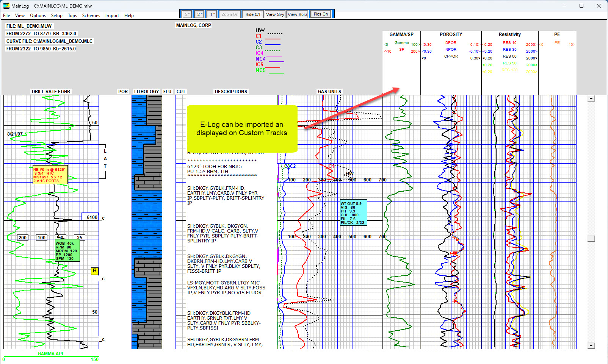The height and width of the screenshot is (364, 608).
Task: Open the Schemes menu
Action: [91, 16]
